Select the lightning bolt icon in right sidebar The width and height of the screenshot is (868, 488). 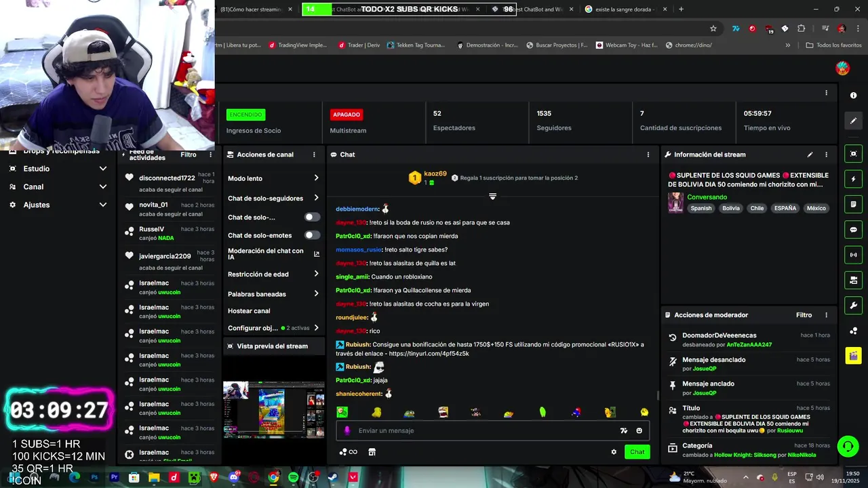click(853, 179)
